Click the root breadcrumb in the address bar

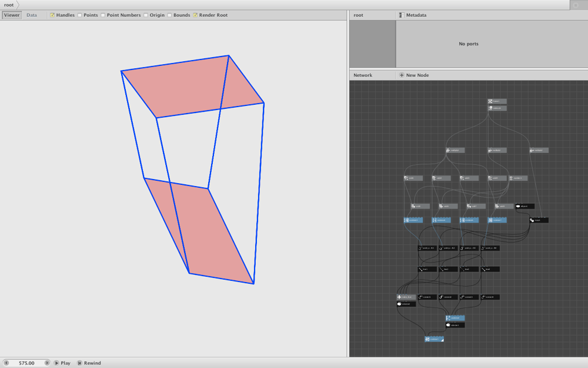tap(9, 5)
